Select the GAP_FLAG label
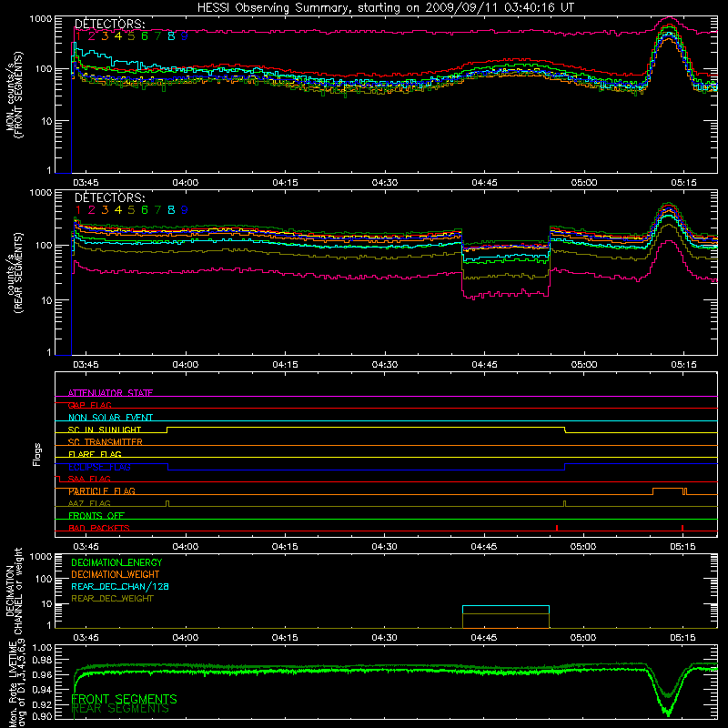Image resolution: width=728 pixels, height=728 pixels. (89, 405)
